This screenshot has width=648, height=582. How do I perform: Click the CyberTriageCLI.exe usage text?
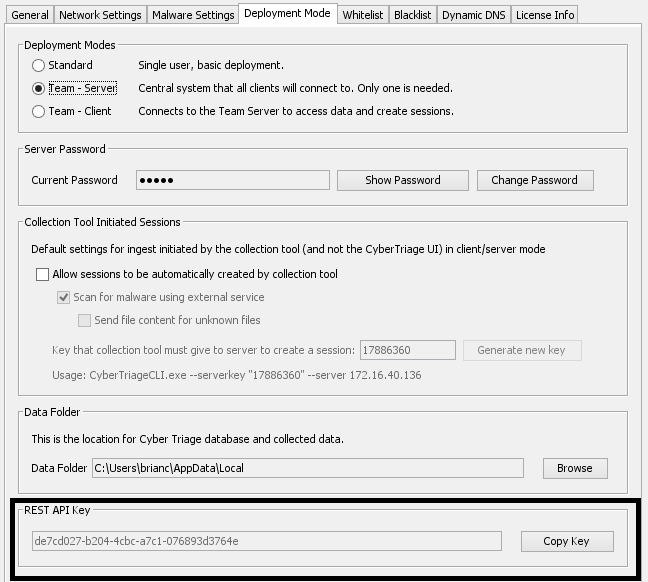236,375
